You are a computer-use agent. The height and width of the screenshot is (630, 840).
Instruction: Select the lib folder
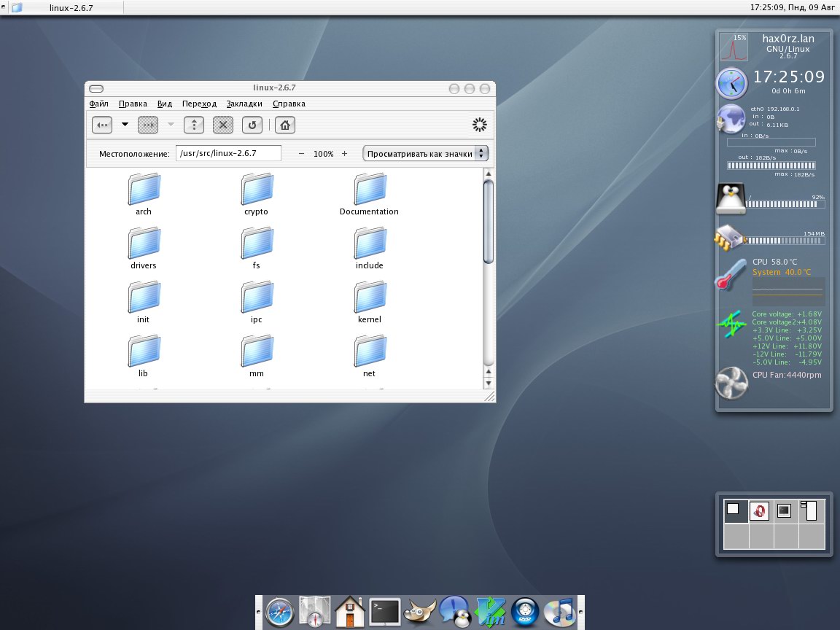click(144, 357)
